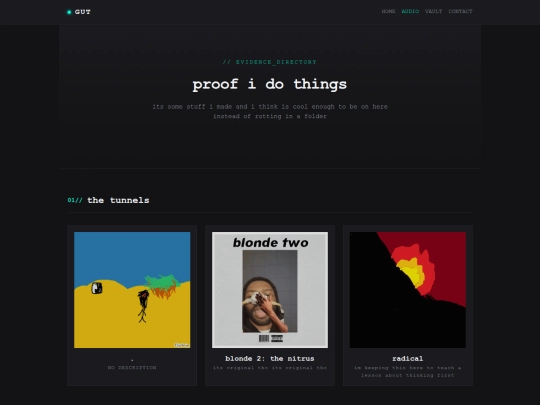Click the '.' title under desert artwork
The image size is (540, 405).
pos(132,360)
